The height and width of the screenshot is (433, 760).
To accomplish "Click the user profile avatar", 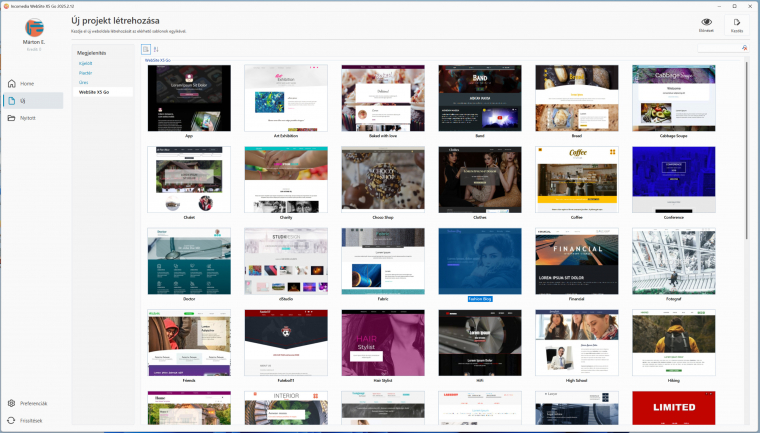I will click(x=35, y=27).
